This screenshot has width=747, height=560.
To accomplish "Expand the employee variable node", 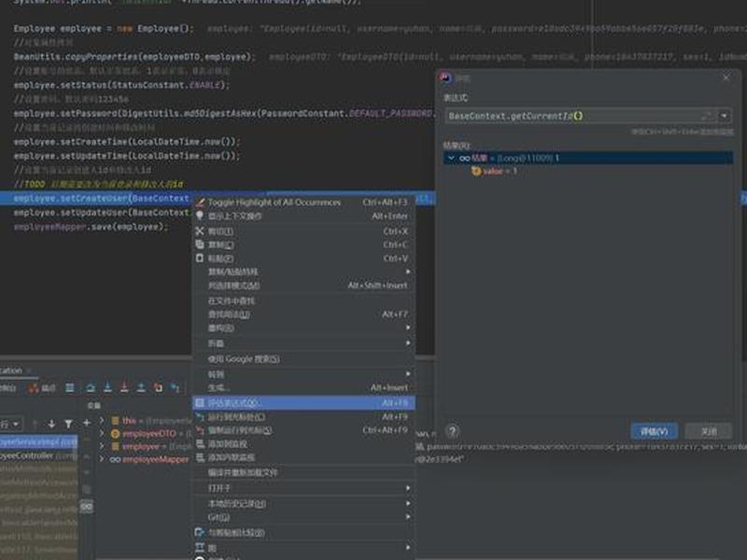I will (x=102, y=447).
